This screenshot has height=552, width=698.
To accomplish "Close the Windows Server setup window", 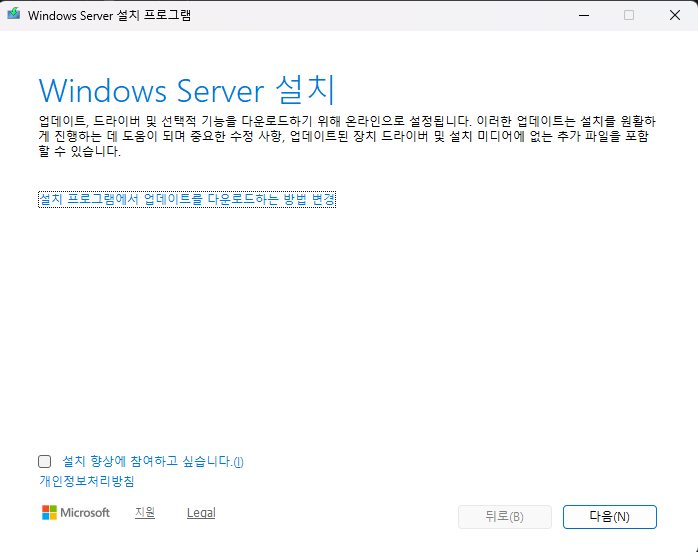I will click(675, 15).
